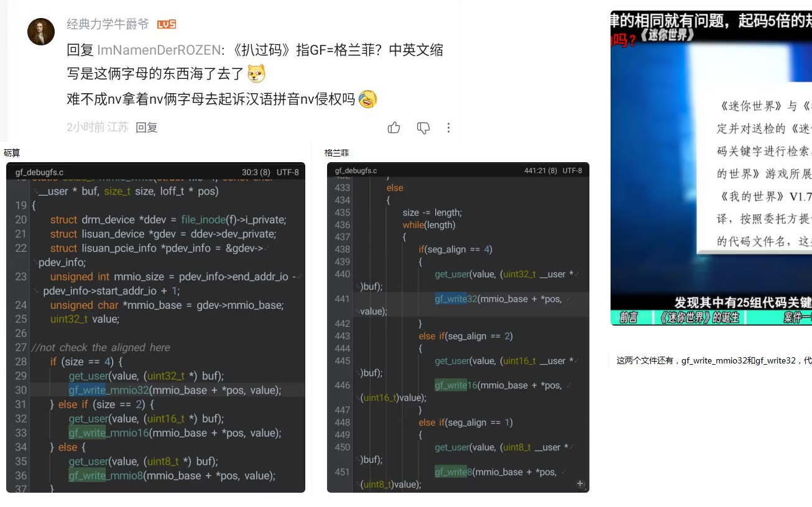
Task: Click the doge emoji in the comment
Action: [x=256, y=73]
